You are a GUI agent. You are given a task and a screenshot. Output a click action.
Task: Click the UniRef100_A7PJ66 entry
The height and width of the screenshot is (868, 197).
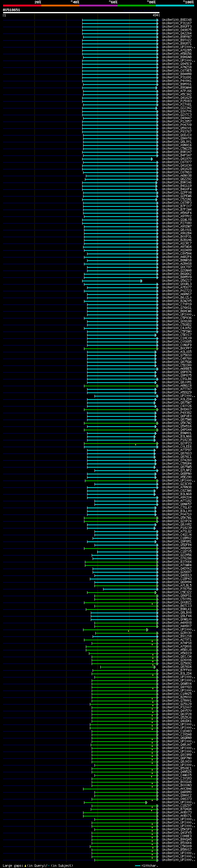[x=177, y=91]
